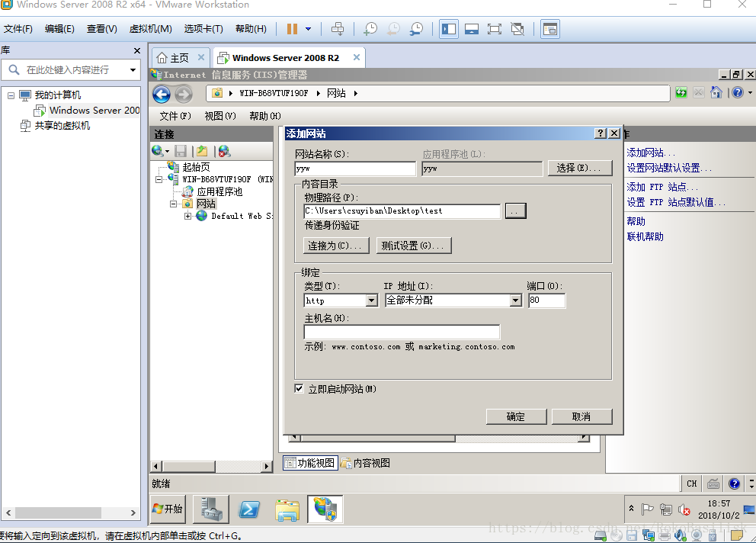Click the 测试设置(G)... button
Image resolution: width=756 pixels, height=543 pixels.
[x=413, y=246]
